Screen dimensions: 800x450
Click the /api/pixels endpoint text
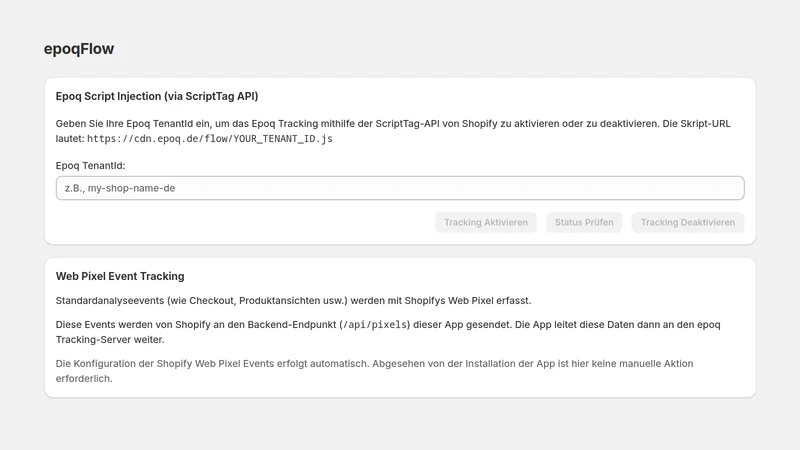click(374, 324)
